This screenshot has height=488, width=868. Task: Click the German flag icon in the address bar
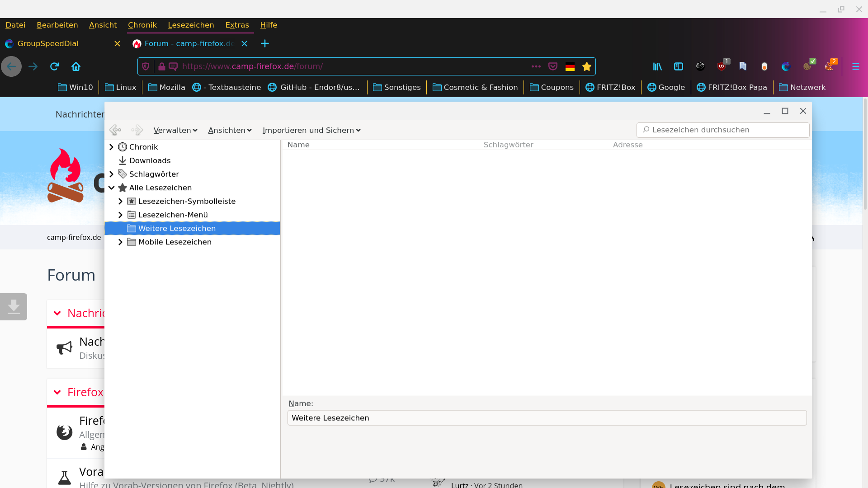(570, 66)
